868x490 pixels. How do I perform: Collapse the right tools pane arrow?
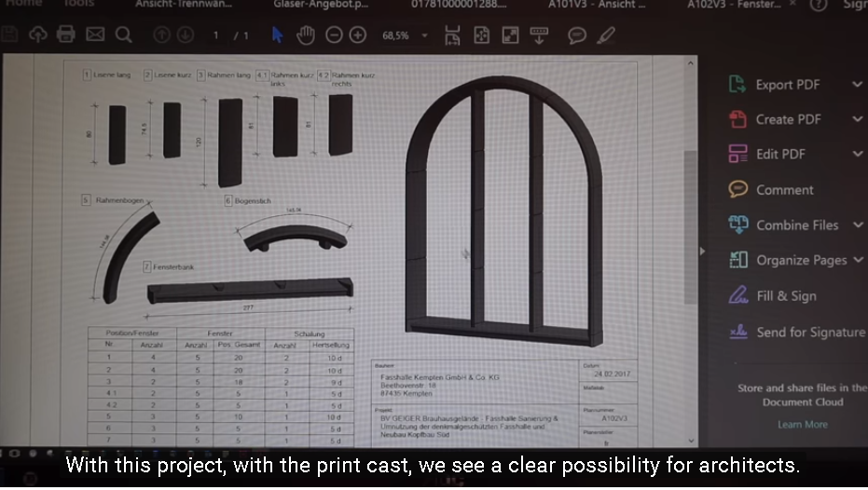point(702,252)
